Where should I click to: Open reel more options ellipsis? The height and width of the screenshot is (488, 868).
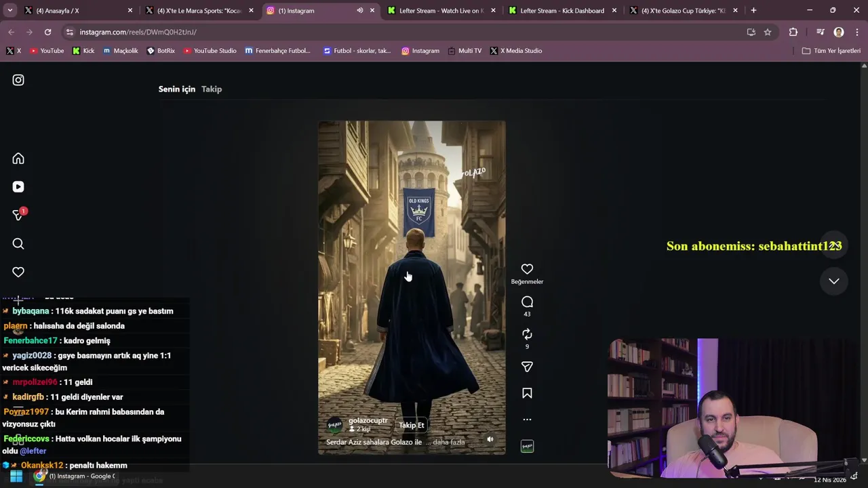[x=527, y=420]
